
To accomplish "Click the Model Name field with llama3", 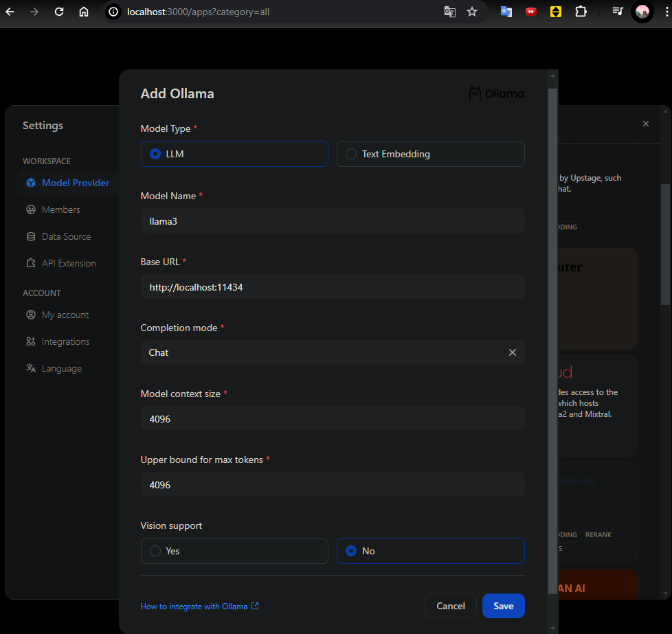I will click(x=333, y=221).
